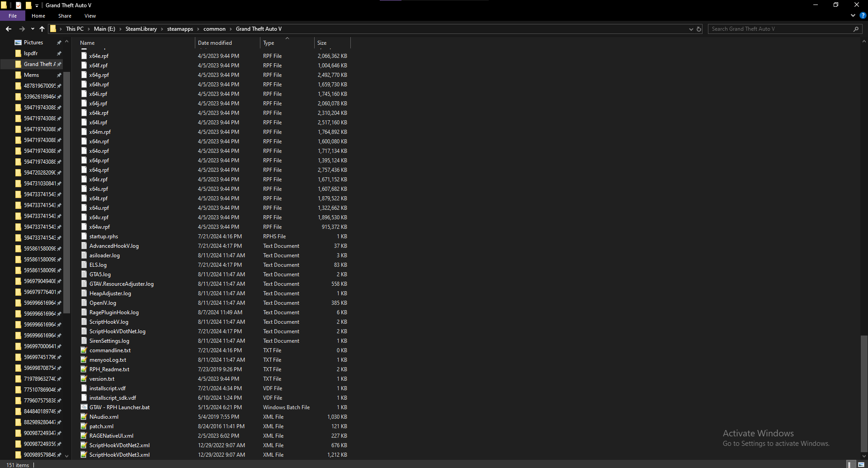
Task: Select the ELS.log file icon
Action: [x=84, y=265]
